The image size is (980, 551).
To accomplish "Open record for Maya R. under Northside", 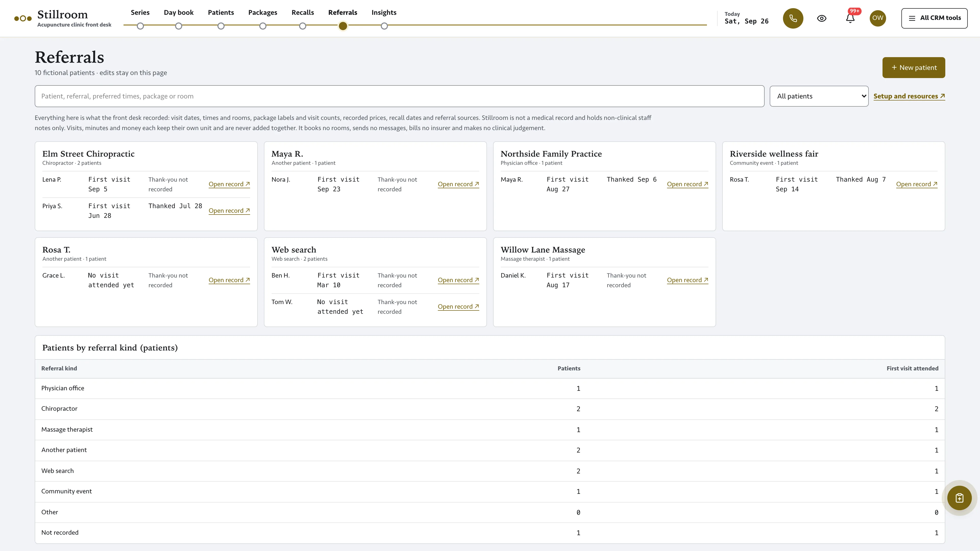I will (x=688, y=184).
